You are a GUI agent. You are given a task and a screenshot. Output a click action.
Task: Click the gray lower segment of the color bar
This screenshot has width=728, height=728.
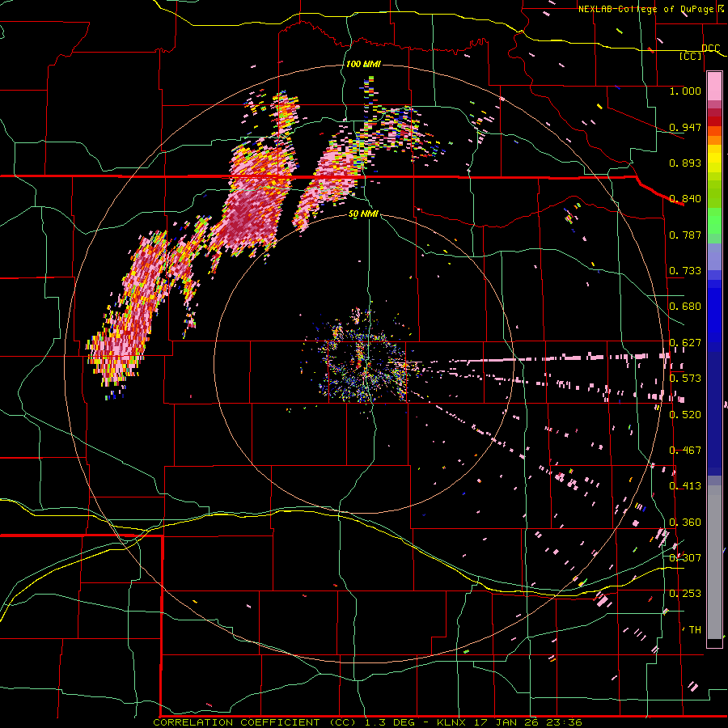[714, 562]
